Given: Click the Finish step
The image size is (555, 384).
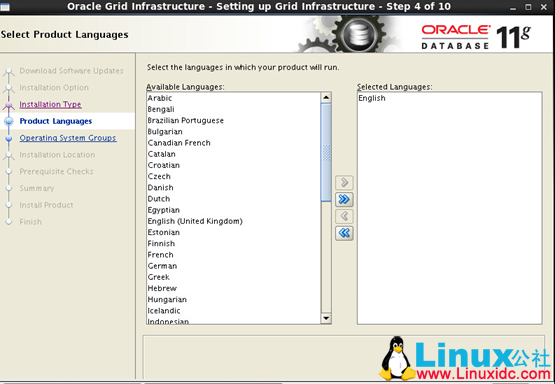Looking at the screenshot, I should tap(31, 222).
